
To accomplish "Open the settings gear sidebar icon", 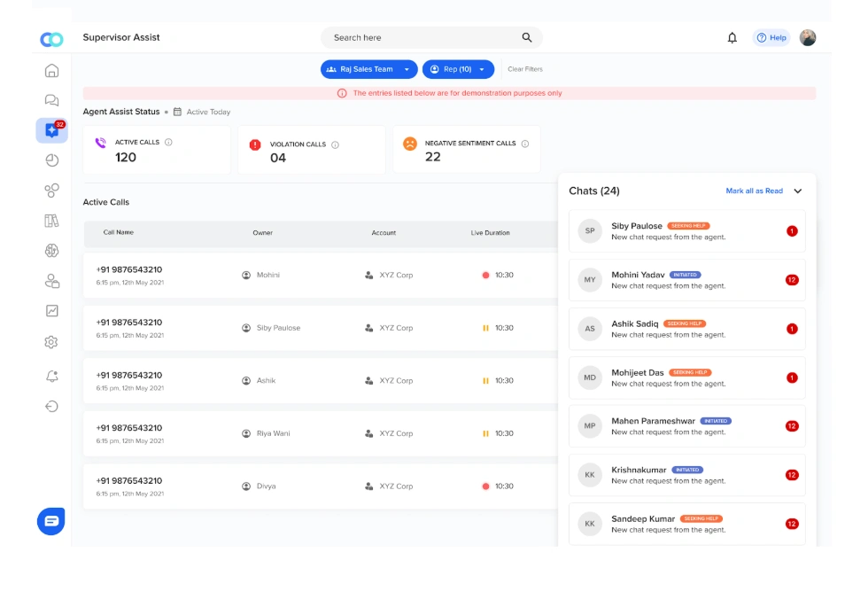I will [51, 342].
